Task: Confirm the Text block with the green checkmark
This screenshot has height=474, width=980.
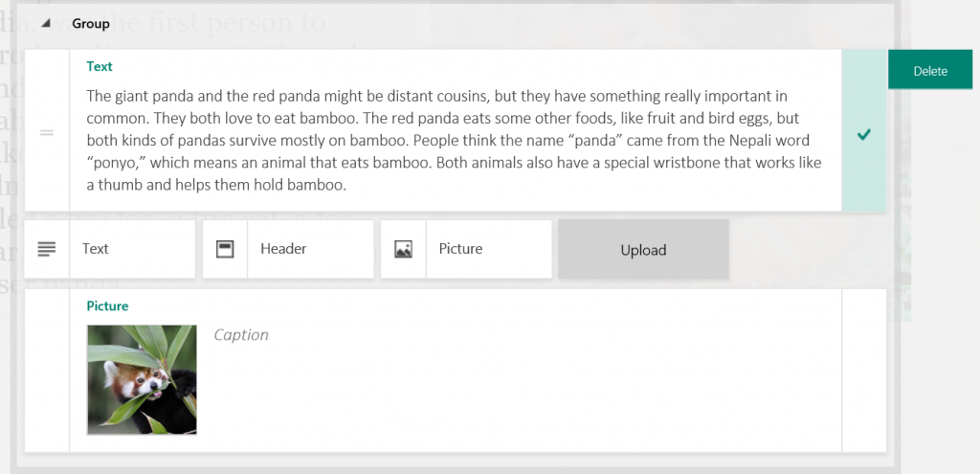Action: coord(864,135)
